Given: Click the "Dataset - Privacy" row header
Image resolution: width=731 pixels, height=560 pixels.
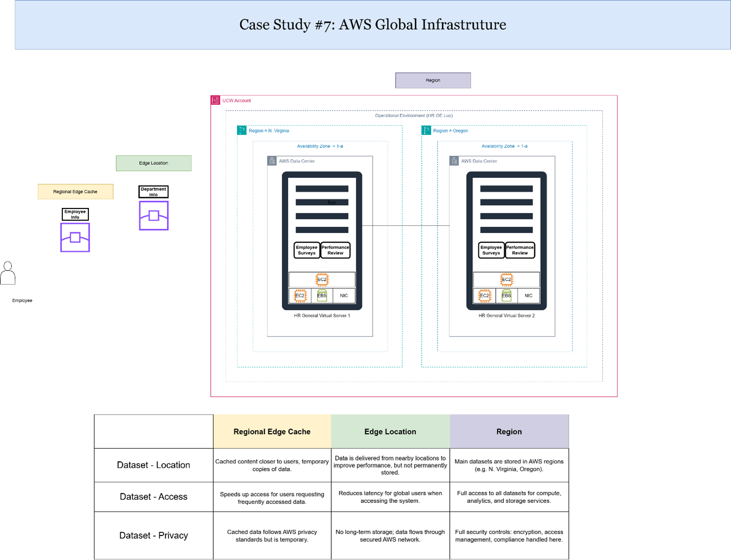Looking at the screenshot, I should pos(153,535).
